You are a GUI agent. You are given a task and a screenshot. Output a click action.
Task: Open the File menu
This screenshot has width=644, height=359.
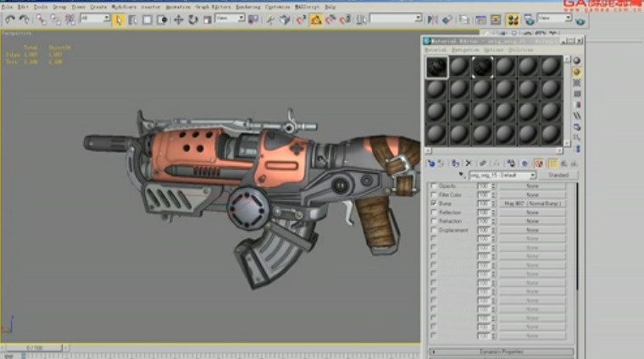7,7
